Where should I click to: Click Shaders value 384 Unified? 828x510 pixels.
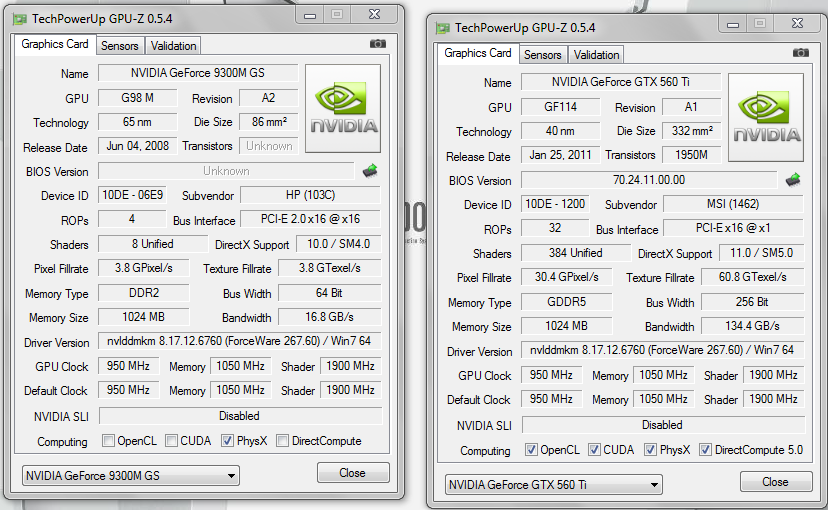point(576,253)
